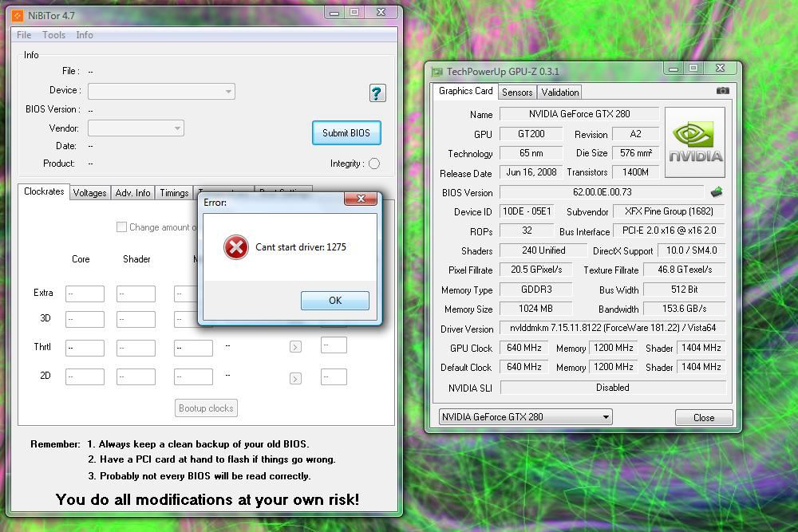Click the red error X icon
The height and width of the screenshot is (532, 798).
coord(236,247)
